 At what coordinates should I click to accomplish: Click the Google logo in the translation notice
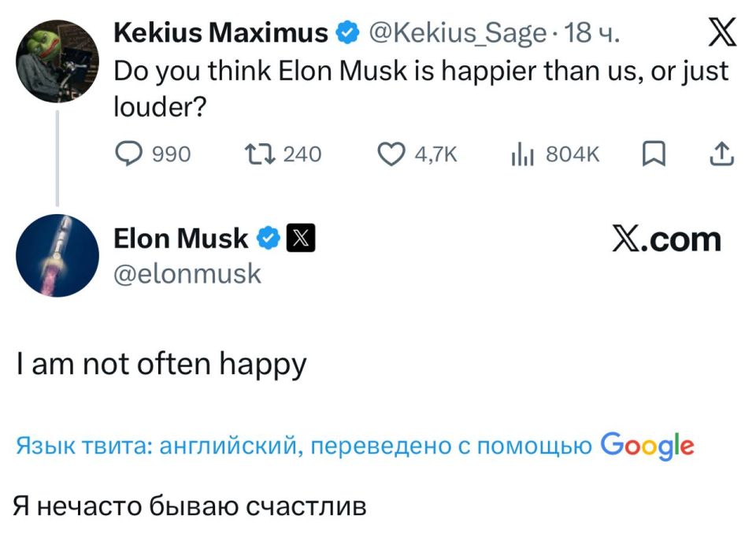(648, 446)
